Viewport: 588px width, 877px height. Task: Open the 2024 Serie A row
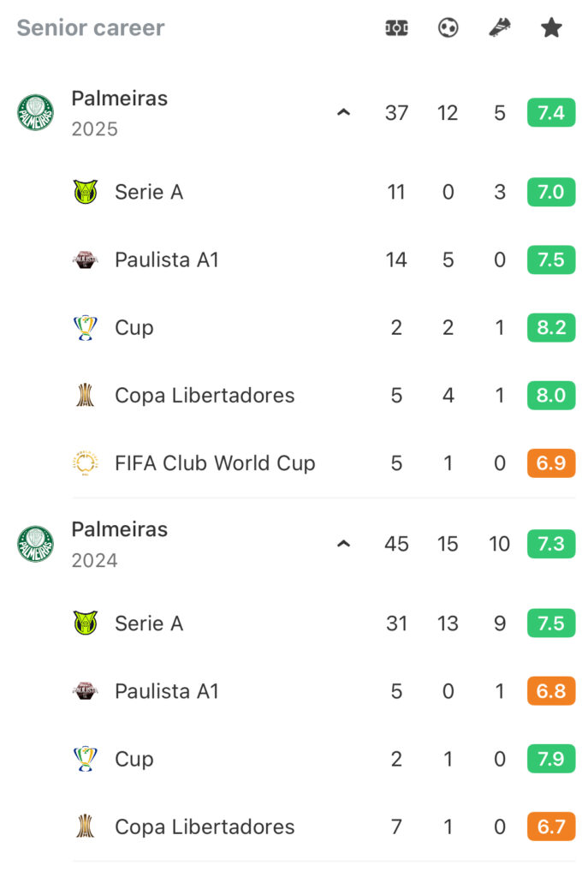click(x=324, y=623)
